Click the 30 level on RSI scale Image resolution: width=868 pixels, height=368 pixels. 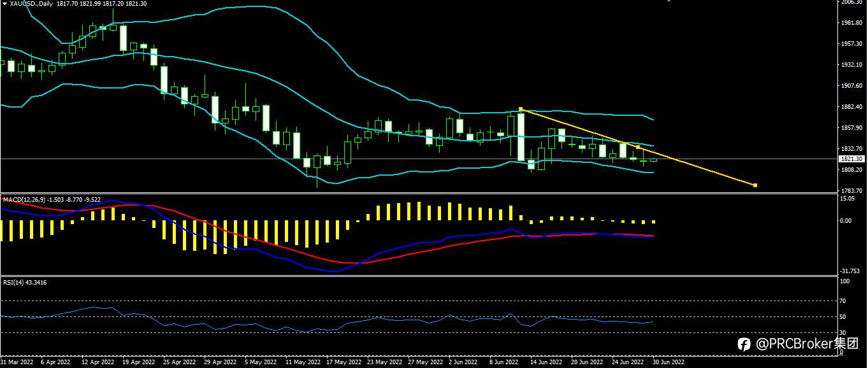tap(844, 332)
